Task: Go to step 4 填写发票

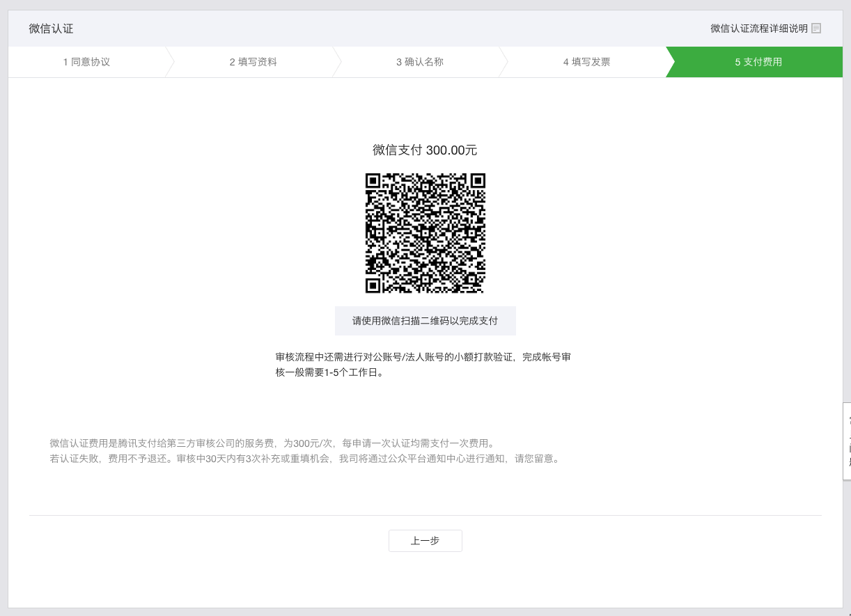Action: coord(587,62)
